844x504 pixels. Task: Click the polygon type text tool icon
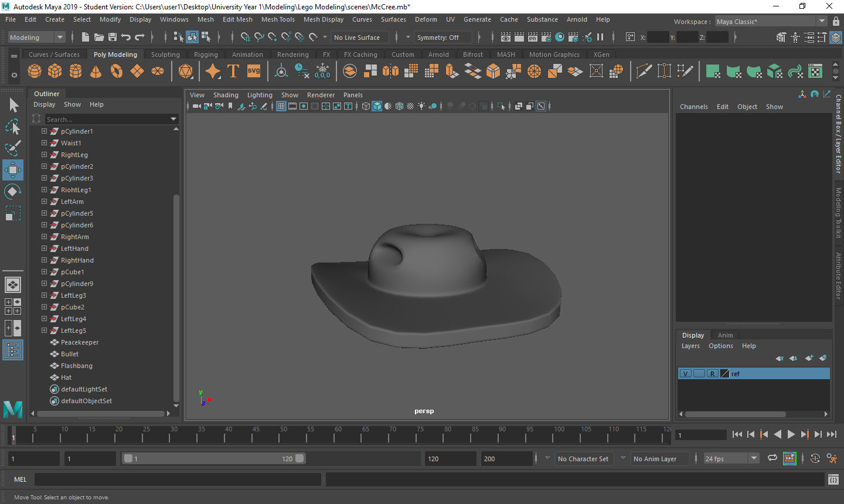pyautogui.click(x=233, y=71)
